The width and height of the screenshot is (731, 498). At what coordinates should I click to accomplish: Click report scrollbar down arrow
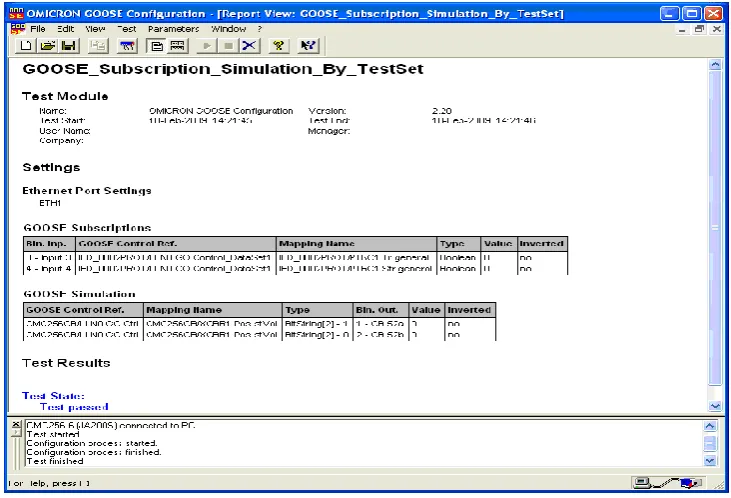(715, 406)
